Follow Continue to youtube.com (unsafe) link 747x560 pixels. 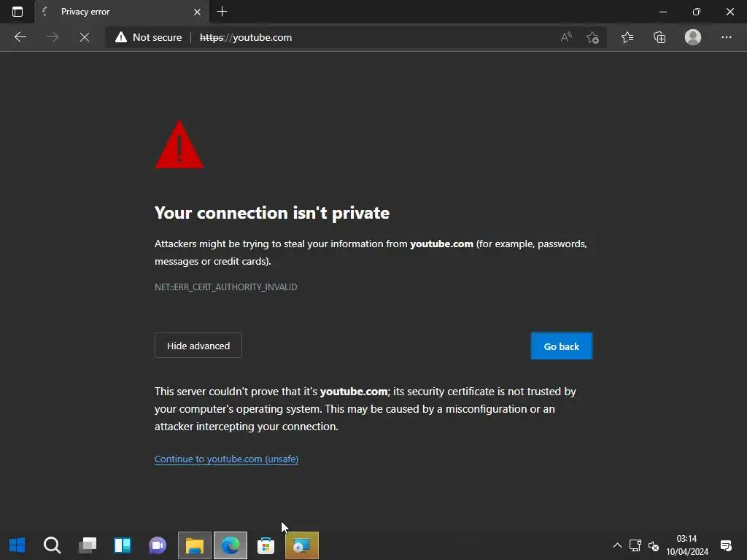[x=226, y=459]
